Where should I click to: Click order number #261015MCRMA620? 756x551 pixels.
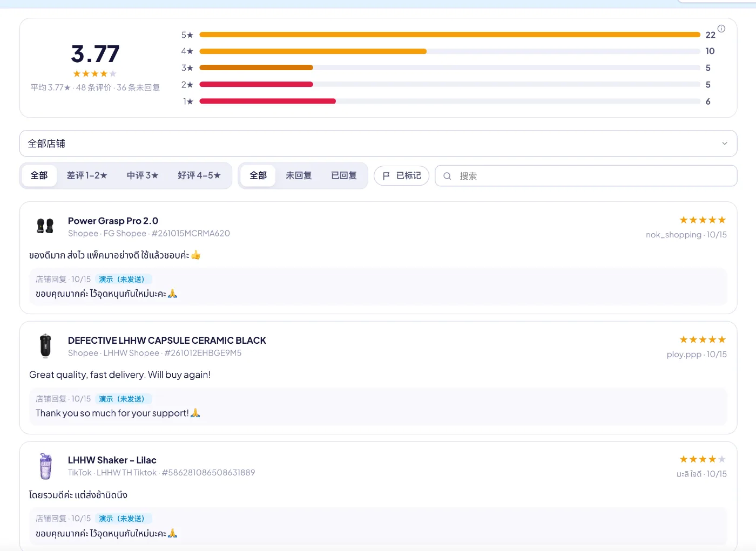click(191, 233)
